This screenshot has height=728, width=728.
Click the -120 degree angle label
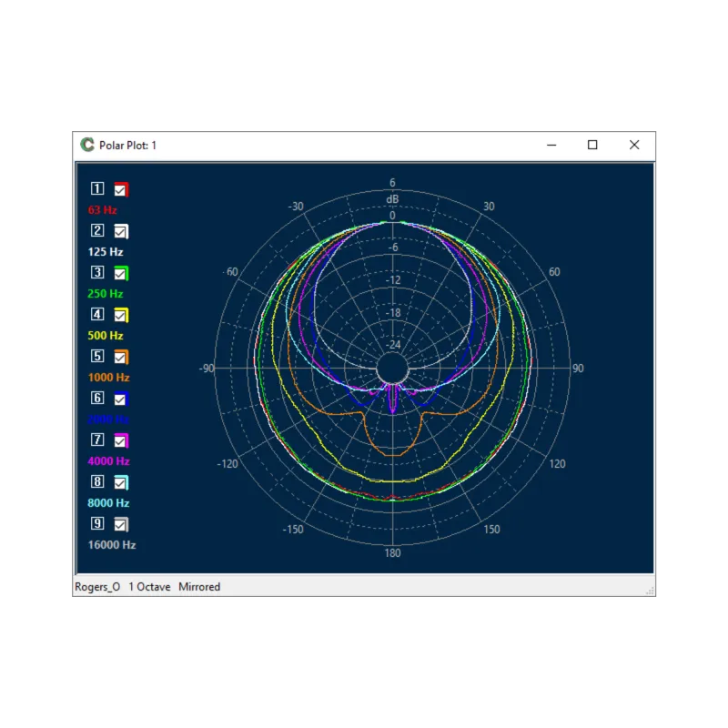(x=227, y=463)
